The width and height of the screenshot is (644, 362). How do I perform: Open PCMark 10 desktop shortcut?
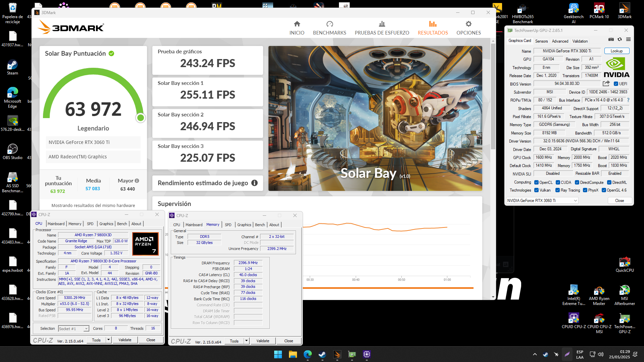(x=599, y=11)
